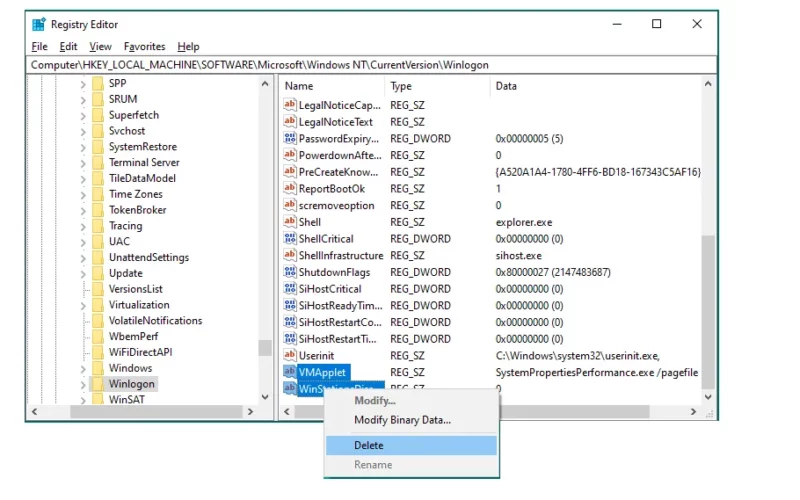
Task: Expand the Winlogon key
Action: coord(83,385)
